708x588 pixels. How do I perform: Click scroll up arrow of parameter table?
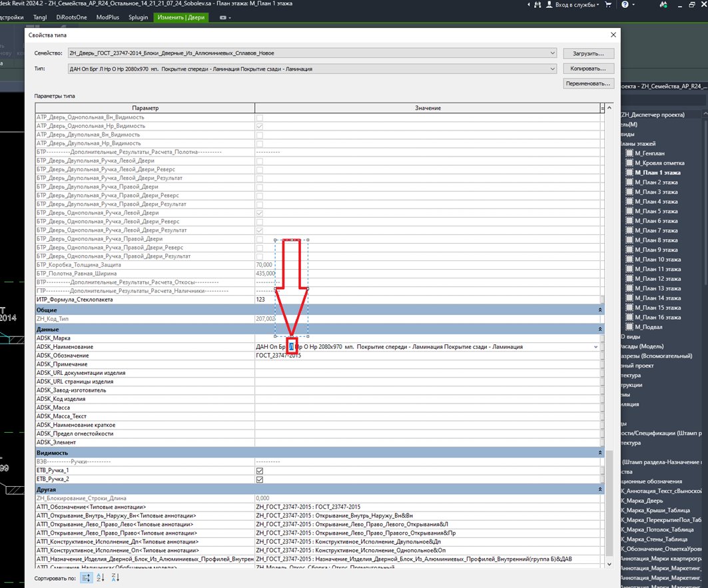coord(609,108)
